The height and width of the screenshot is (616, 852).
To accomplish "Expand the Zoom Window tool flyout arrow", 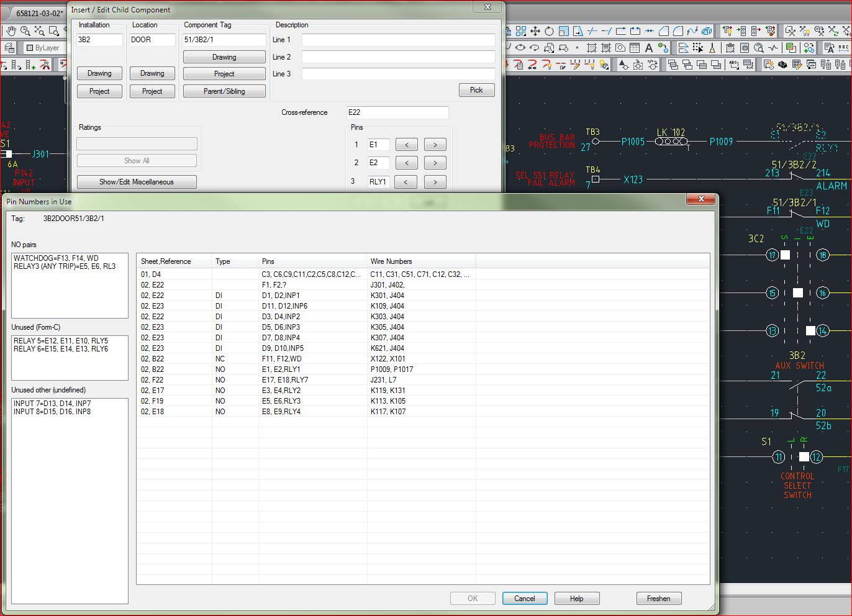I will point(57,34).
